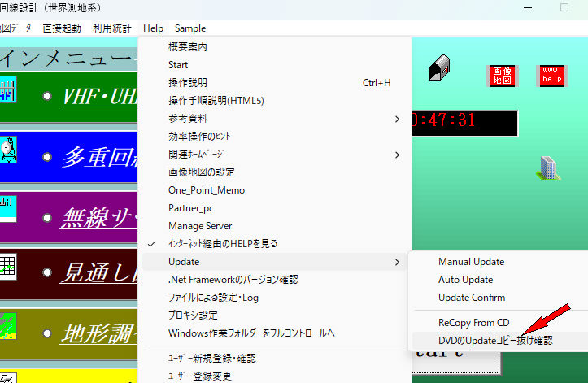Open the red www help icon
This screenshot has height=383, width=588.
point(551,76)
